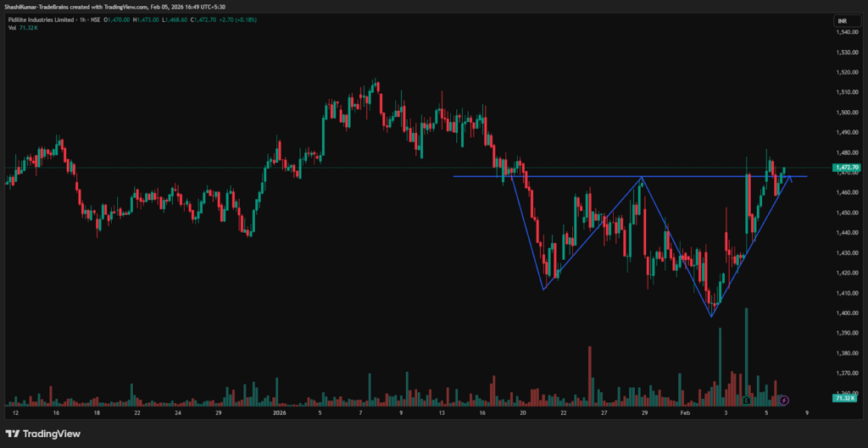Click the Vol indicator label
The height and width of the screenshot is (448, 868).
(10, 28)
